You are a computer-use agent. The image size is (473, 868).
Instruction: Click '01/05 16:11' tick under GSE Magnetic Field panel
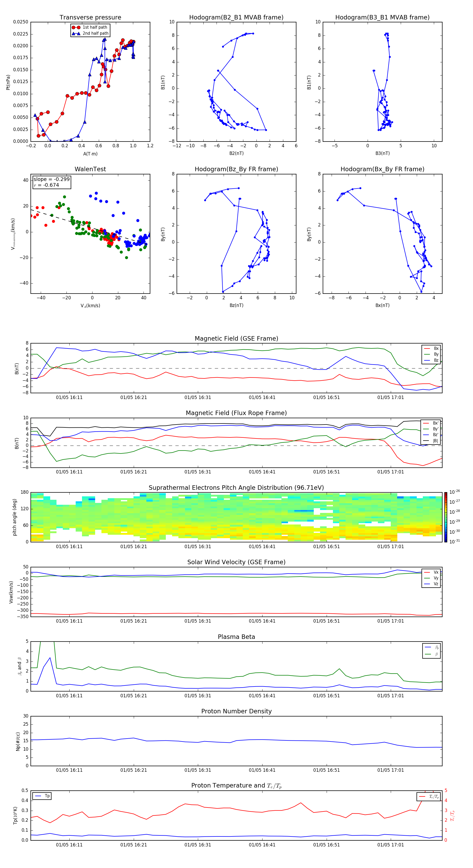click(x=69, y=398)
